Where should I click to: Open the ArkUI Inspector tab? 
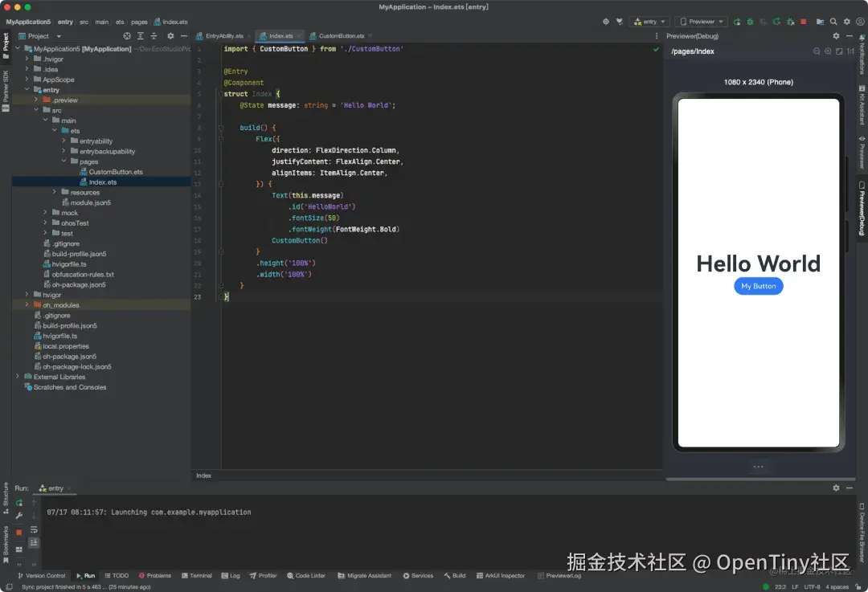click(x=501, y=575)
